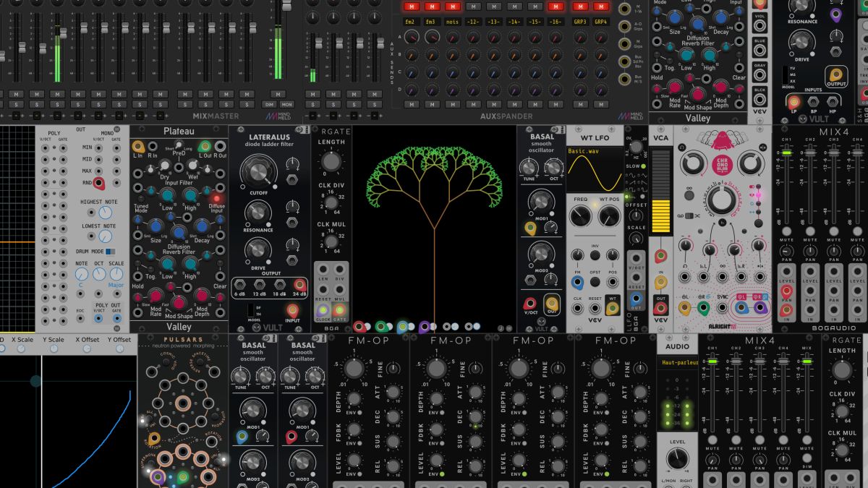The image size is (868, 488).
Task: Flip the Lateralus MODEL switch
Action: pyautogui.click(x=251, y=311)
